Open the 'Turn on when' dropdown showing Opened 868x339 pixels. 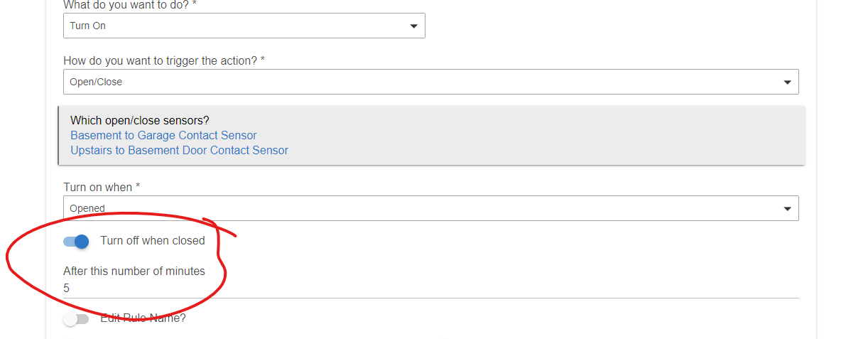(x=431, y=208)
